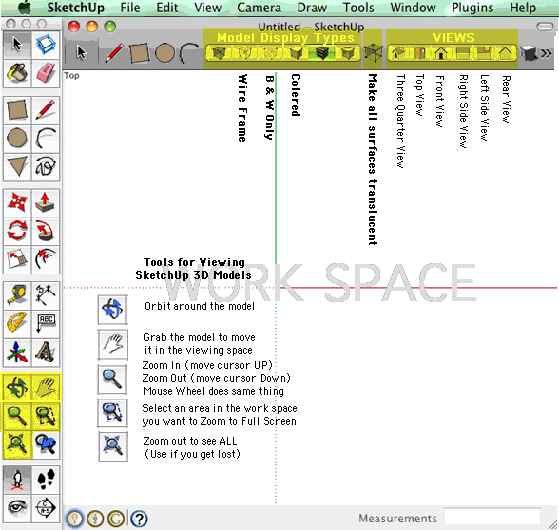Open the Plugins menu
The image size is (559, 530).
[x=472, y=7]
